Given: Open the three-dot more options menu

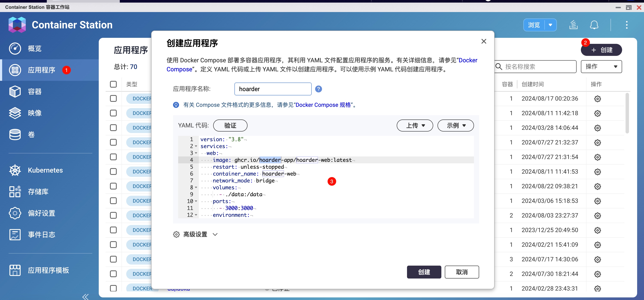Looking at the screenshot, I should pyautogui.click(x=626, y=25).
